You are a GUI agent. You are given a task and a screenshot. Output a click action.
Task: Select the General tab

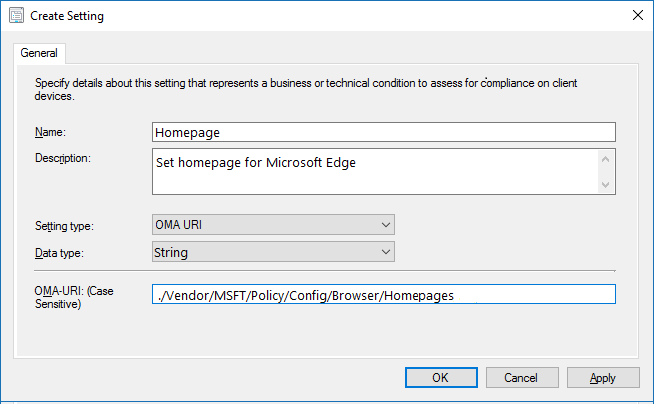[39, 53]
